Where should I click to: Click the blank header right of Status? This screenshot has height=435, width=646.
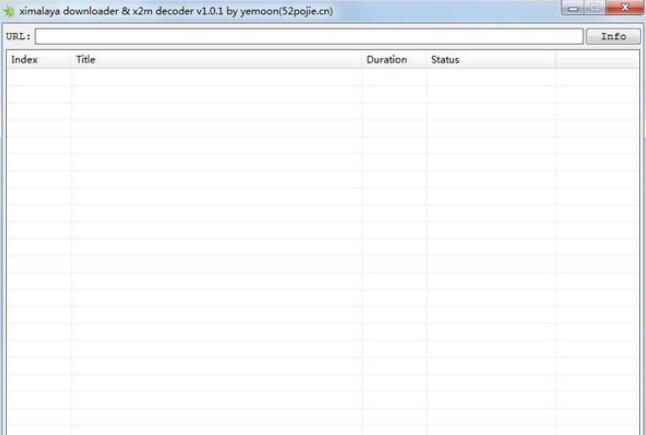(597, 60)
